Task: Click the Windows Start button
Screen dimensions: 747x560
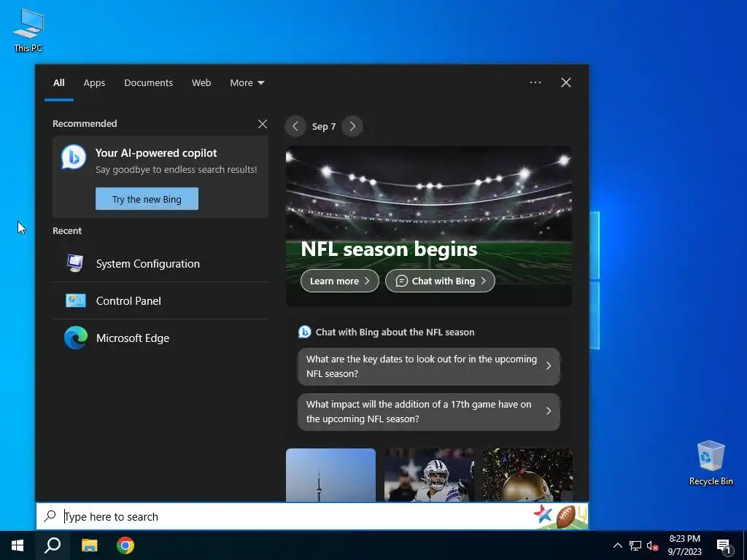Action: (x=18, y=545)
